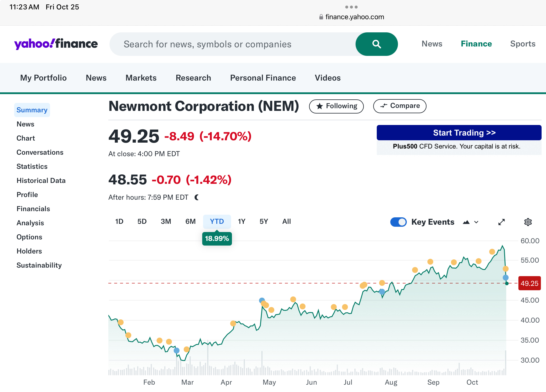
Task: Tap the three-dots browser menu
Action: [351, 7]
